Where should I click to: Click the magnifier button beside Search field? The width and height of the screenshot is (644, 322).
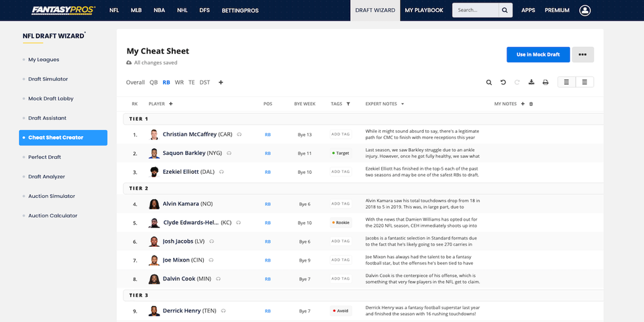506,10
